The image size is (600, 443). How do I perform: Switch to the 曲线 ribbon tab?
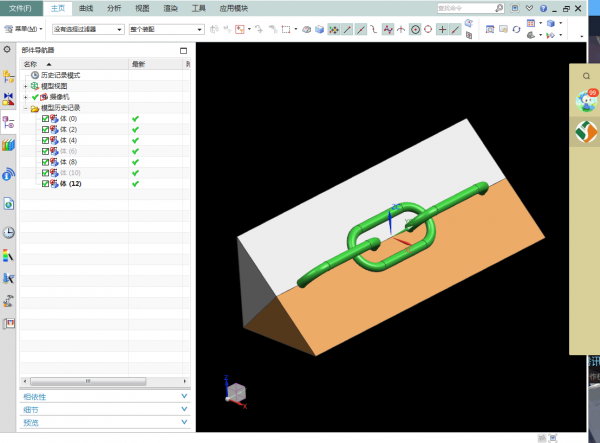[86, 8]
